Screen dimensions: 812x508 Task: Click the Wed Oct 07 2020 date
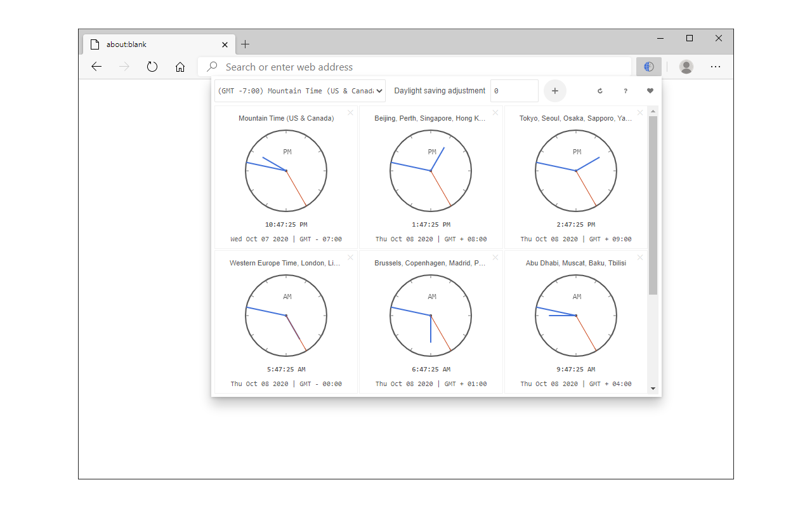click(259, 239)
